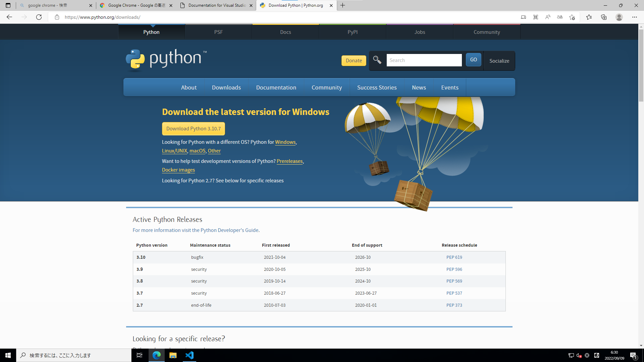Toggle read aloud in the address bar
Image resolution: width=644 pixels, height=362 pixels.
[547, 17]
